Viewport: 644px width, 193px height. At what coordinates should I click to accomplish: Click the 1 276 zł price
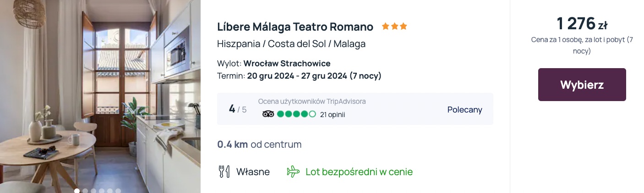pyautogui.click(x=582, y=23)
